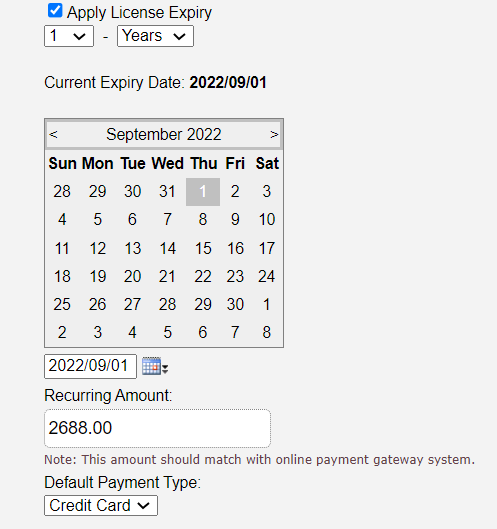This screenshot has height=529, width=497.
Task: Select highlighted September 1 date
Action: click(x=203, y=192)
